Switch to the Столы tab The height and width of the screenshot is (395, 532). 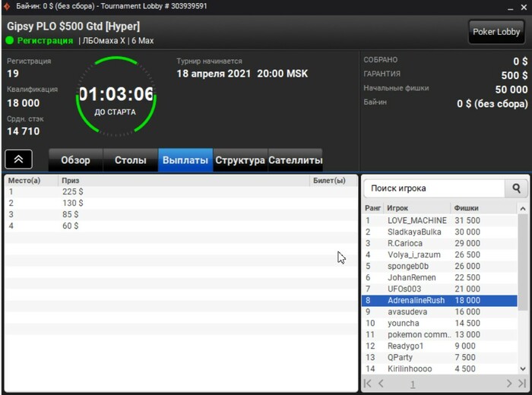pos(131,160)
